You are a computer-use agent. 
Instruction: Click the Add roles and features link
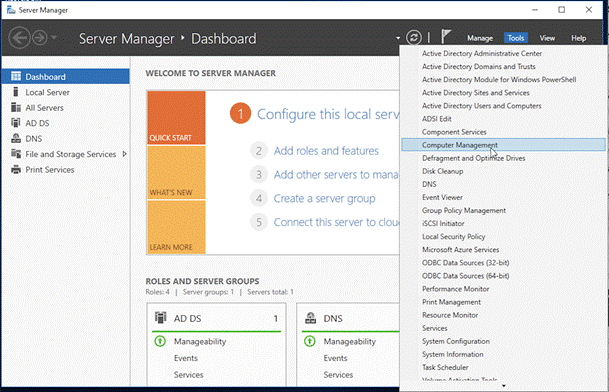[326, 151]
